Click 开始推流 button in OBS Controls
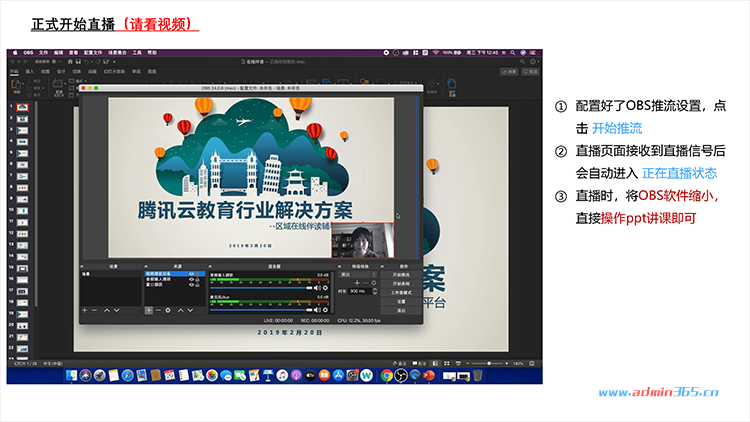The image size is (750, 422). click(401, 275)
